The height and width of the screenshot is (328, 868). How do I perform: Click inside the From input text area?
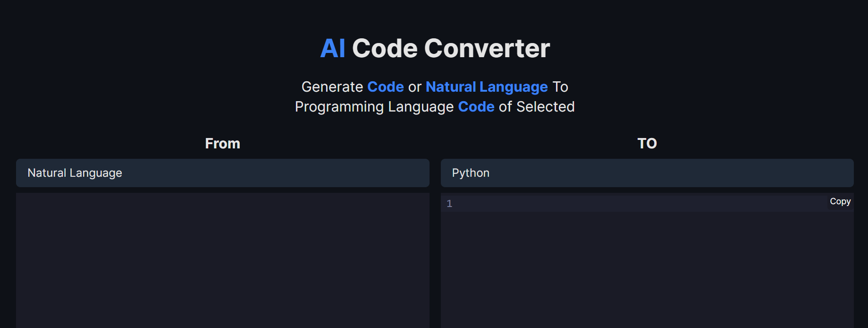(222, 260)
